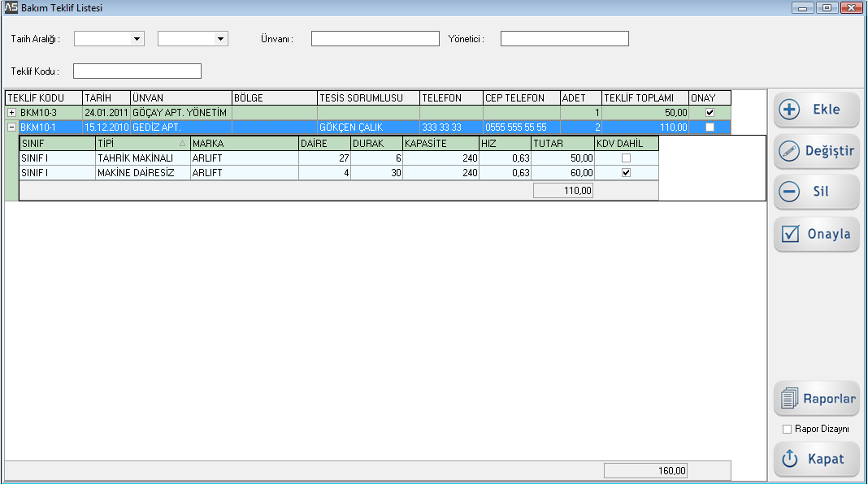Select the TAHRİK MAKİNALI cell
Viewport: 868px width, 484px height.
(143, 158)
